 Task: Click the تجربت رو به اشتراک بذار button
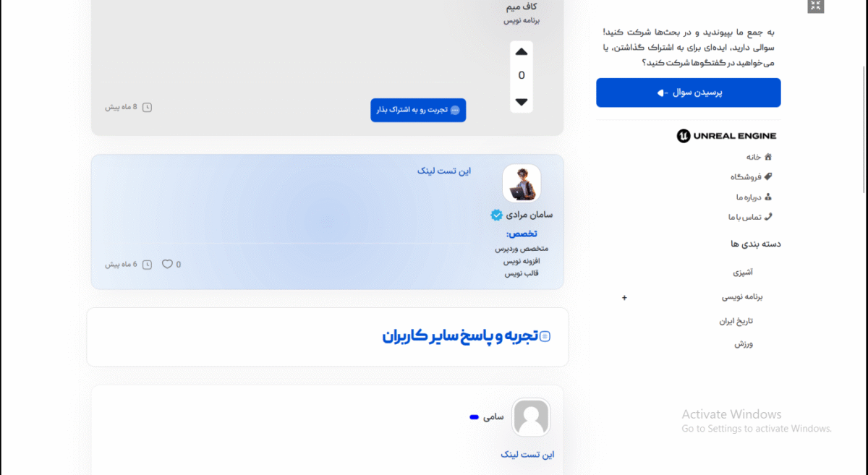coord(418,110)
